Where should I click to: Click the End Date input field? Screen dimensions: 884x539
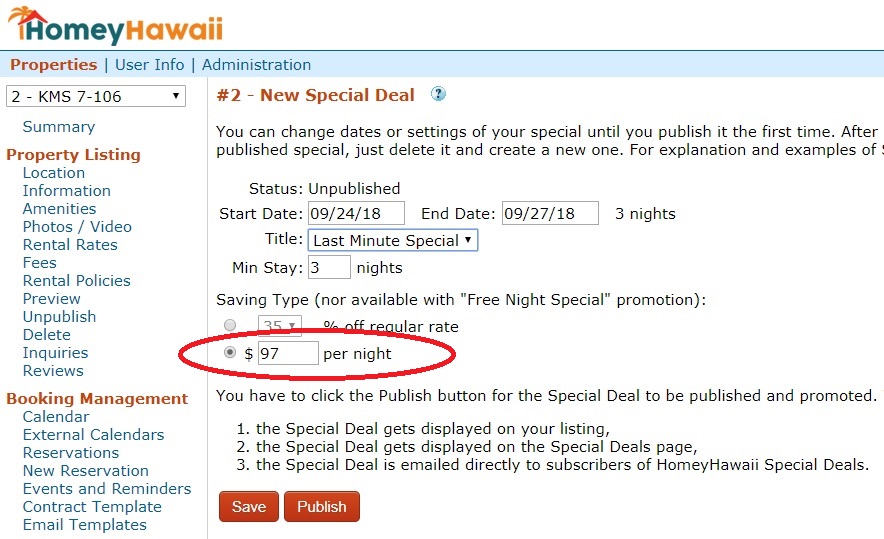[550, 214]
